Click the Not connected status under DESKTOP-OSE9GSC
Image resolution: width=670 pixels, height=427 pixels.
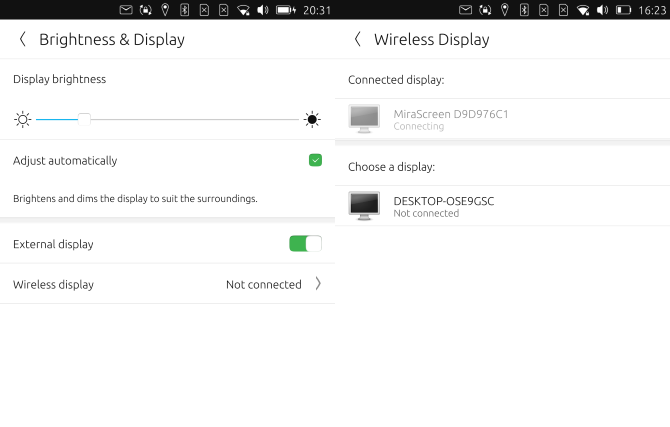[x=426, y=213]
